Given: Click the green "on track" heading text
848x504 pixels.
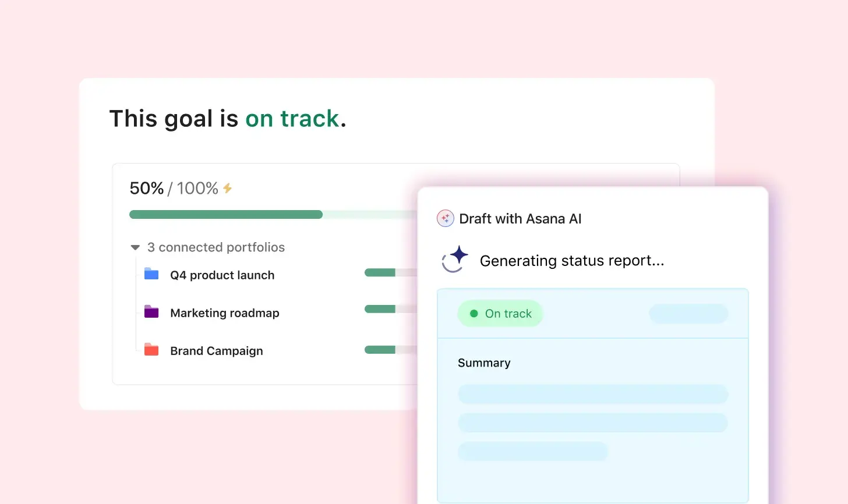Looking at the screenshot, I should pos(292,119).
